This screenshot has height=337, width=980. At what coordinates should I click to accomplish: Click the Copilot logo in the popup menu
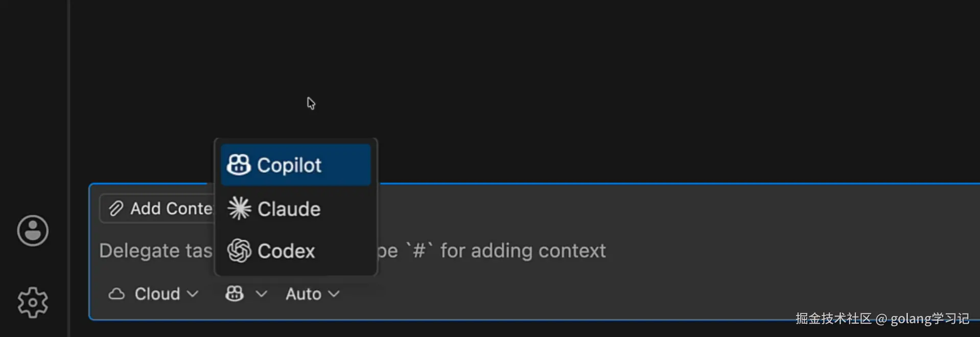point(239,165)
